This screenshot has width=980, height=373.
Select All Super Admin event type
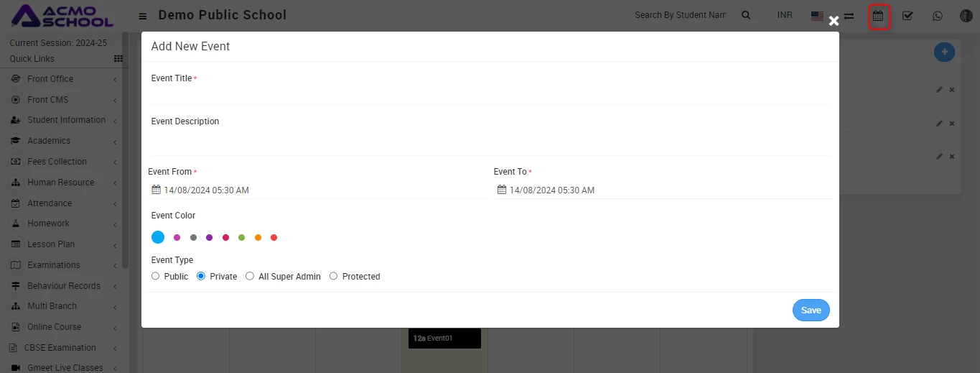pyautogui.click(x=250, y=276)
